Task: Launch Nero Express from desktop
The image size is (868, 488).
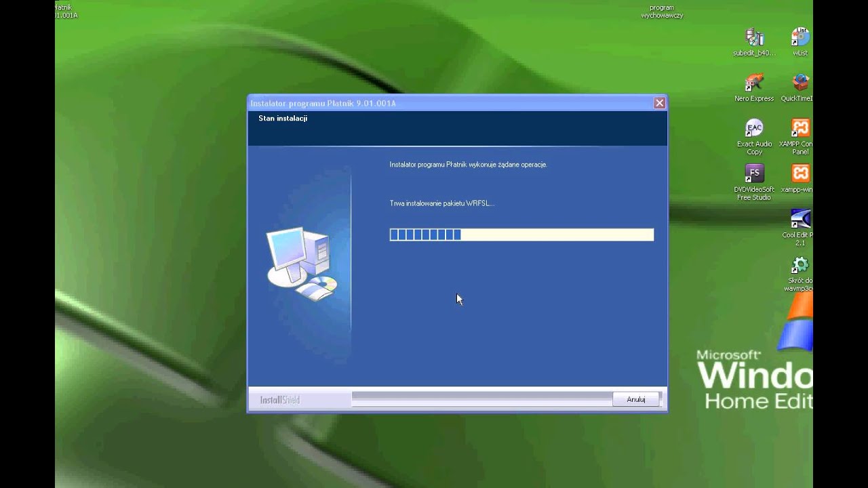Action: 754,87
